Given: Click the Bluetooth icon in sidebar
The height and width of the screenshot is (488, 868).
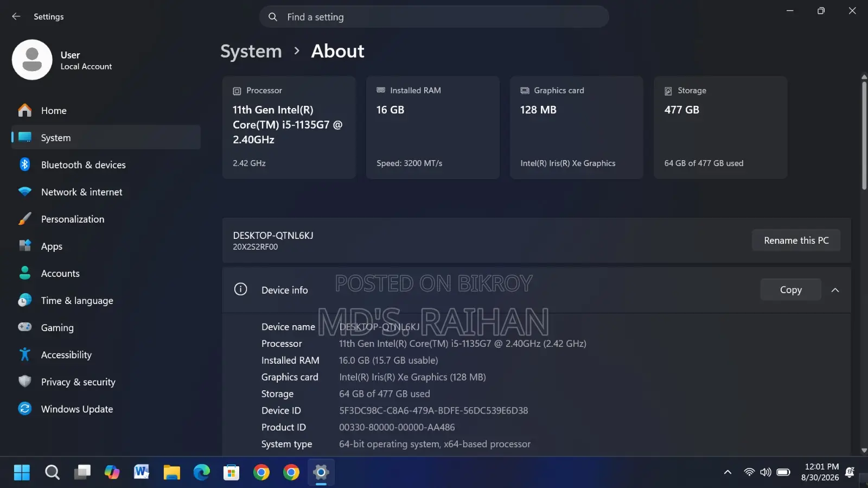Looking at the screenshot, I should [x=25, y=164].
